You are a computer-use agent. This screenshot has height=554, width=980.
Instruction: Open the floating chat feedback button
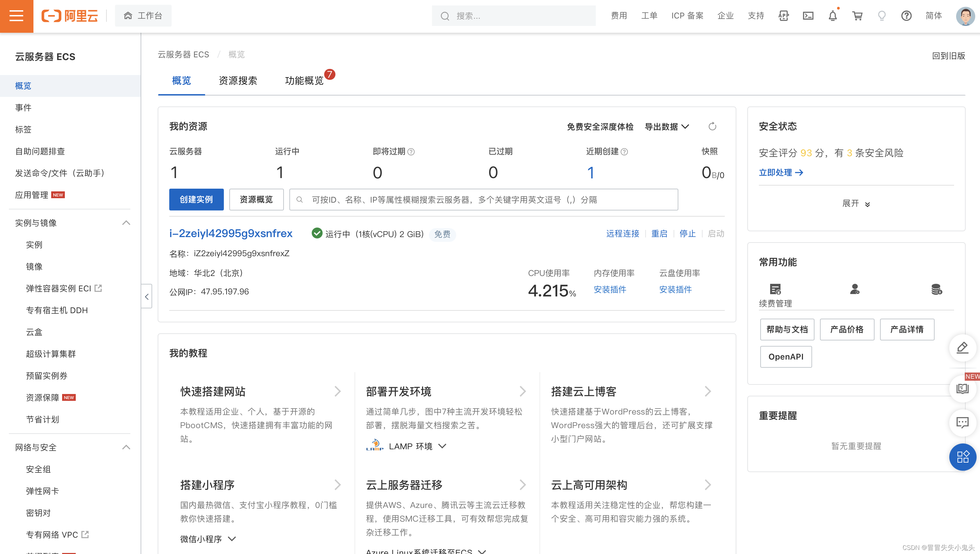click(x=963, y=422)
